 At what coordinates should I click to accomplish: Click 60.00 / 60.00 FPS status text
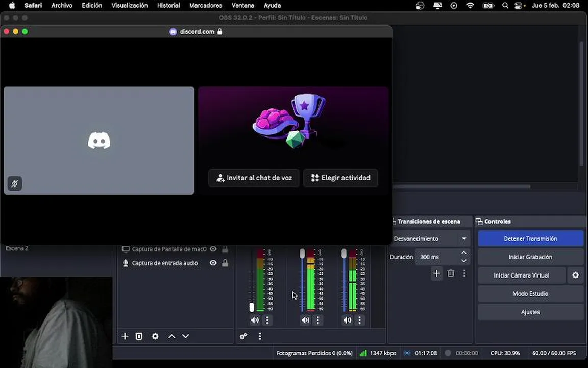pos(554,353)
